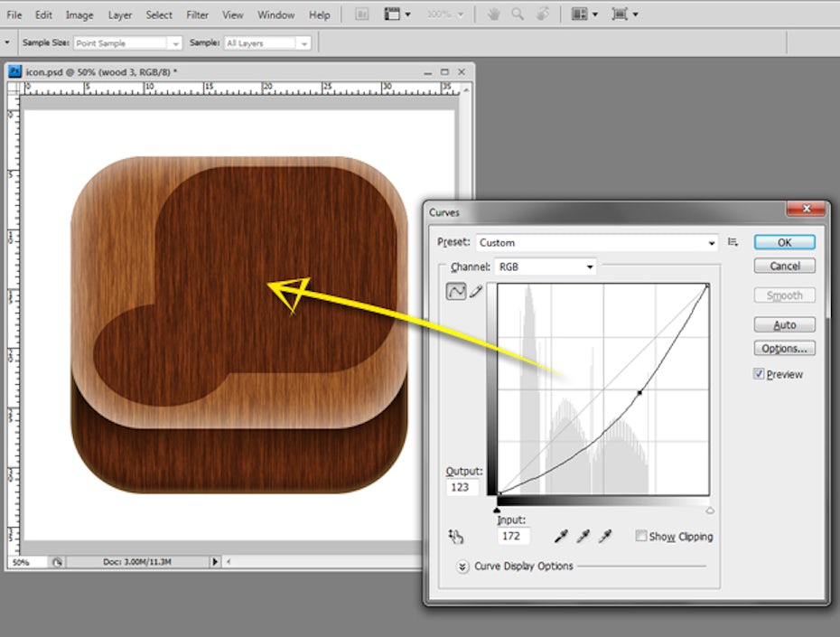Click OK in the Curves dialog
This screenshot has height=637, width=840.
point(784,242)
